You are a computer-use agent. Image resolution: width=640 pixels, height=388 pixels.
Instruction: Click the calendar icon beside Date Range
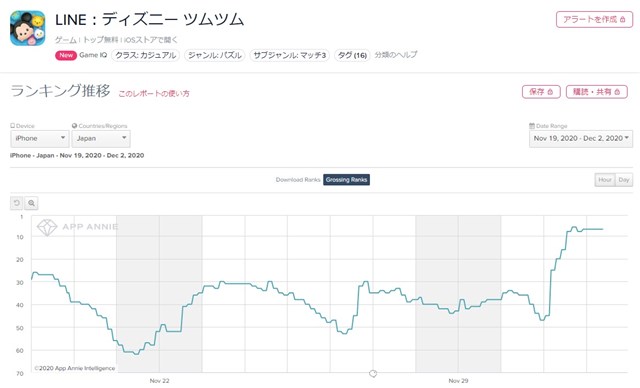click(x=532, y=126)
